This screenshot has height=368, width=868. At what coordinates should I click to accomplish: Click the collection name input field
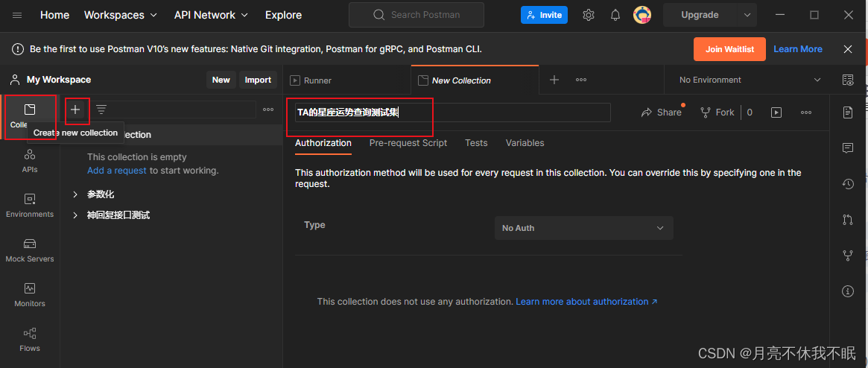(453, 112)
